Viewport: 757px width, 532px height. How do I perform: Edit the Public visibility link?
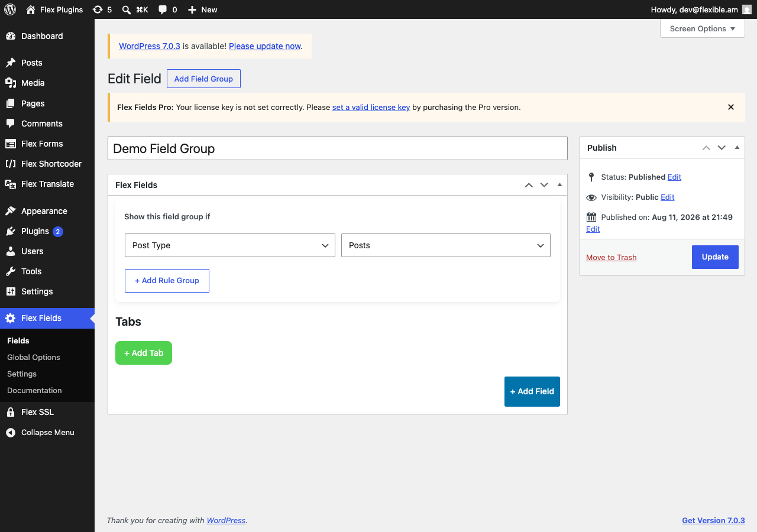pyautogui.click(x=668, y=197)
